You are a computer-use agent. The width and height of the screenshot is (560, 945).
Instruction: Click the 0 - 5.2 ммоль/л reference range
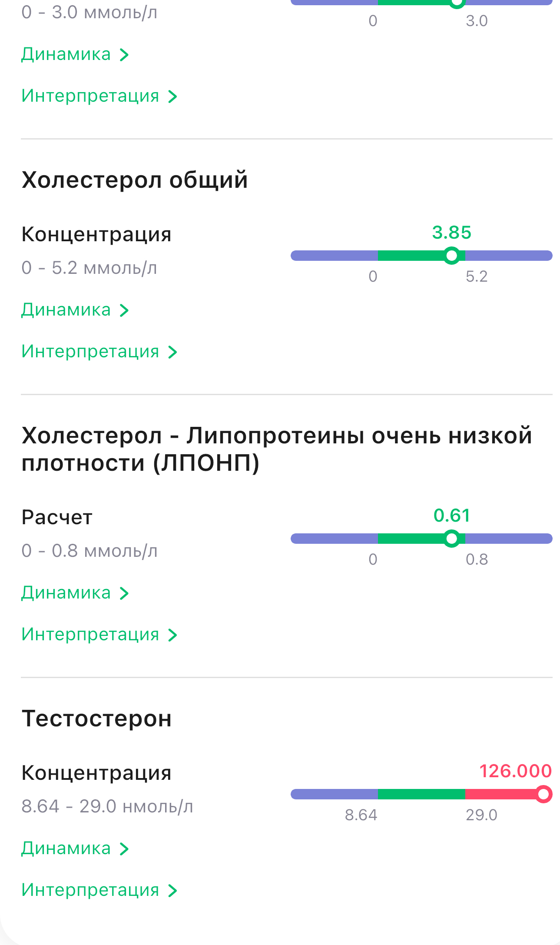click(89, 268)
